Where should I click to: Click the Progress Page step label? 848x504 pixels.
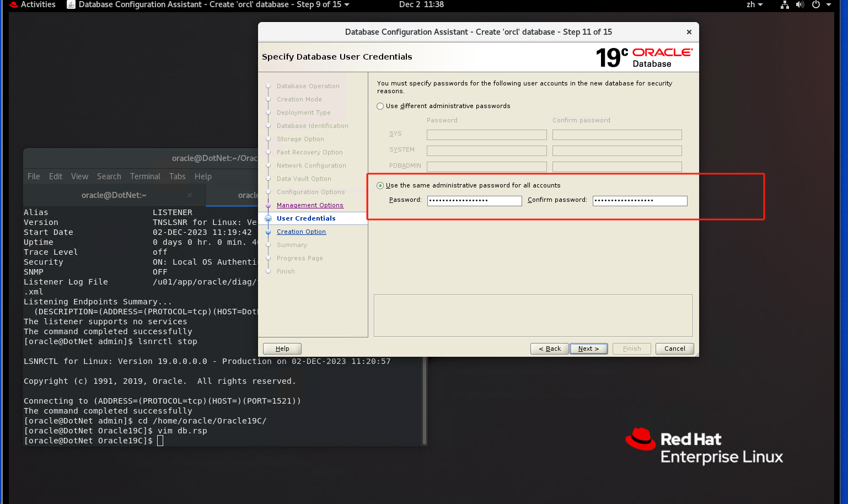click(x=300, y=258)
